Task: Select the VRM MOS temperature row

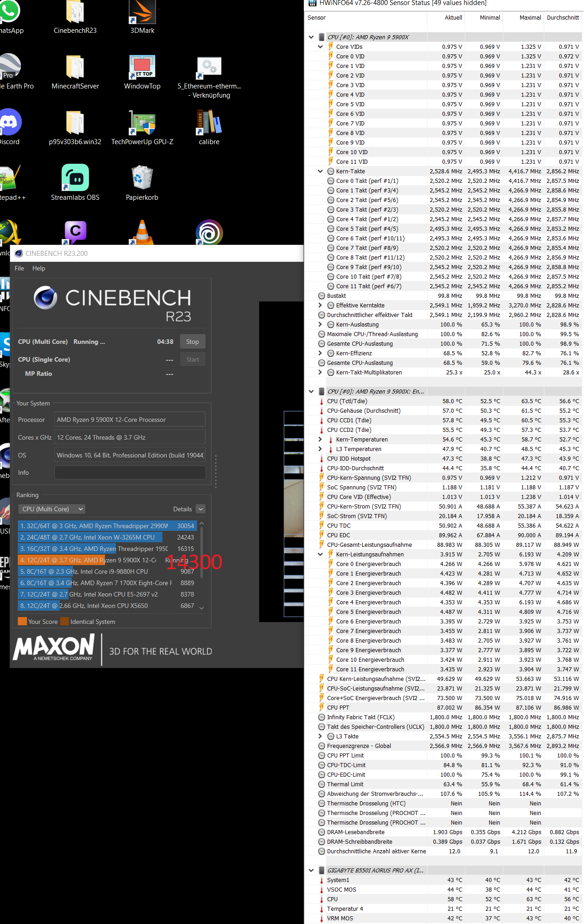Action: point(443,919)
